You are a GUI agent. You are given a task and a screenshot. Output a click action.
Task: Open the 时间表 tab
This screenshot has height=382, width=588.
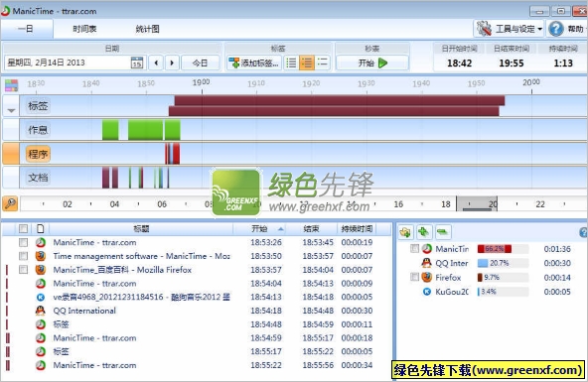[84, 29]
